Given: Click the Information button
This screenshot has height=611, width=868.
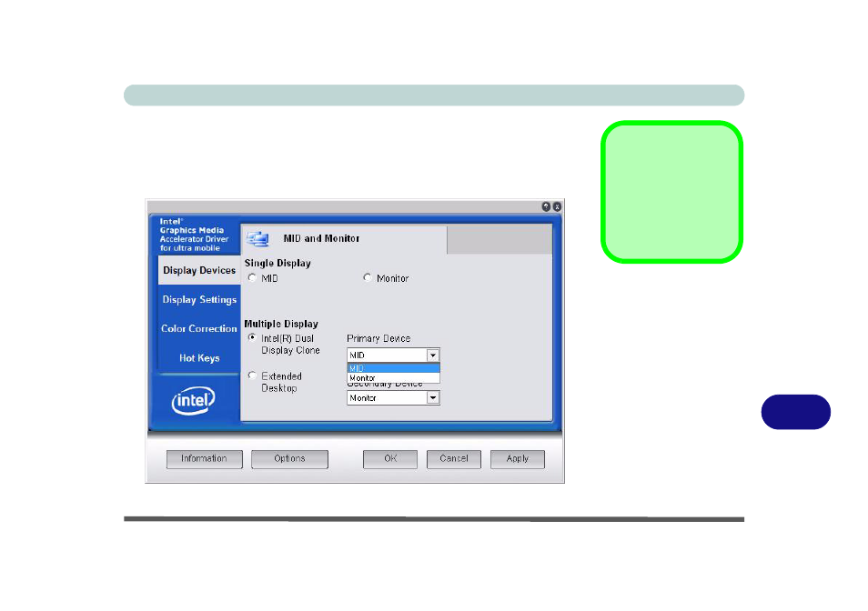Looking at the screenshot, I should 205,459.
